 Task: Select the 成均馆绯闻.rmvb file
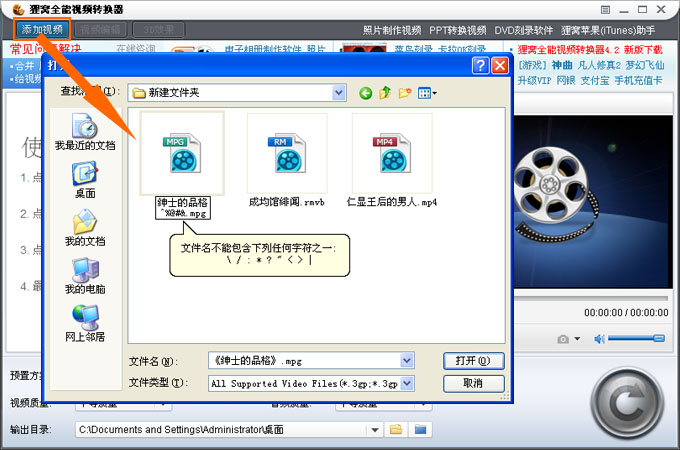coord(287,153)
